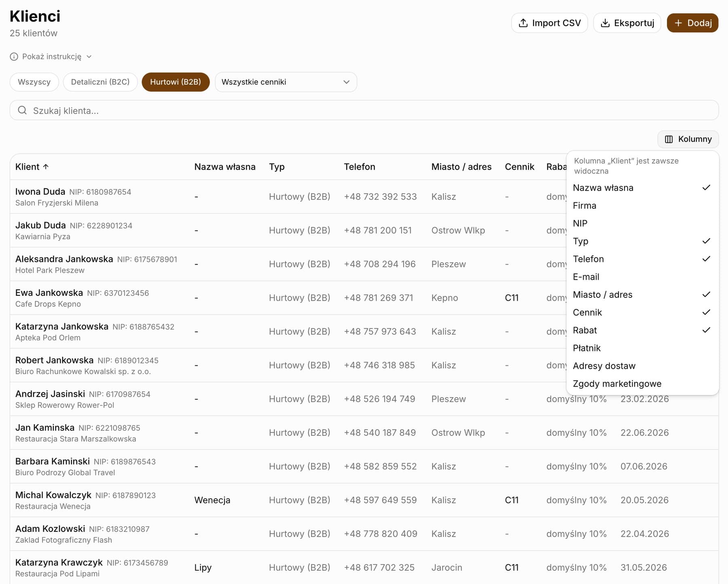This screenshot has width=728, height=584.
Task: Select the Wszyscy filter tab
Action: (x=34, y=82)
